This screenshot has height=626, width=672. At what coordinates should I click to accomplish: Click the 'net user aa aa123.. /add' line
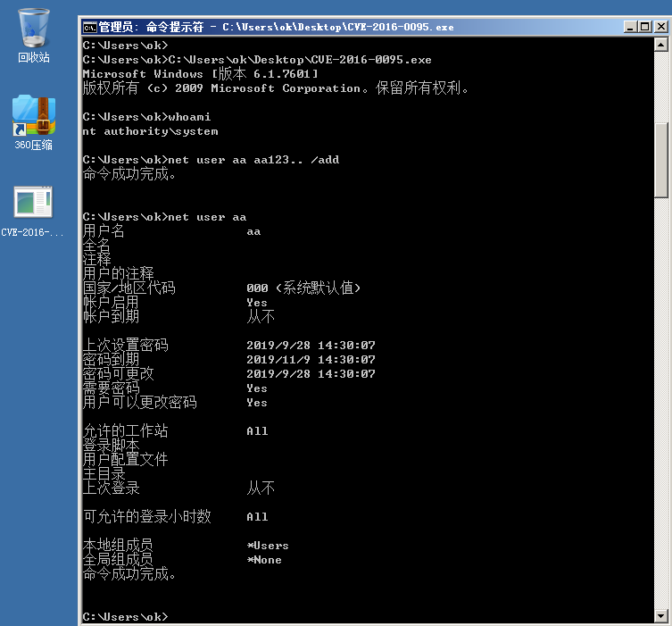211,160
